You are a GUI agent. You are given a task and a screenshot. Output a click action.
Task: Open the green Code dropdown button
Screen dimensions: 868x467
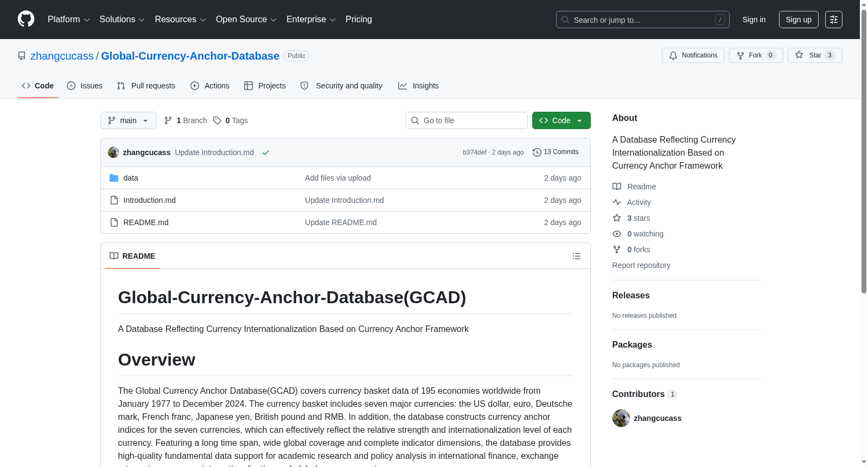(561, 120)
